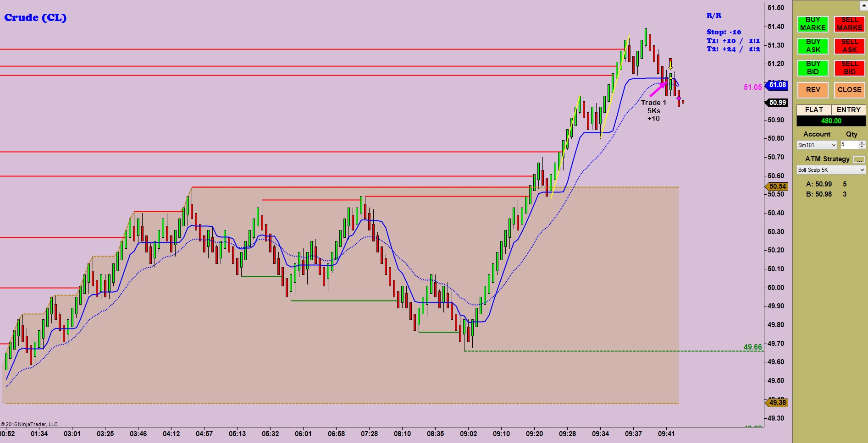Image resolution: width=868 pixels, height=443 pixels.
Task: Open ATM Strategy ellipsis settings button
Action: tap(859, 159)
